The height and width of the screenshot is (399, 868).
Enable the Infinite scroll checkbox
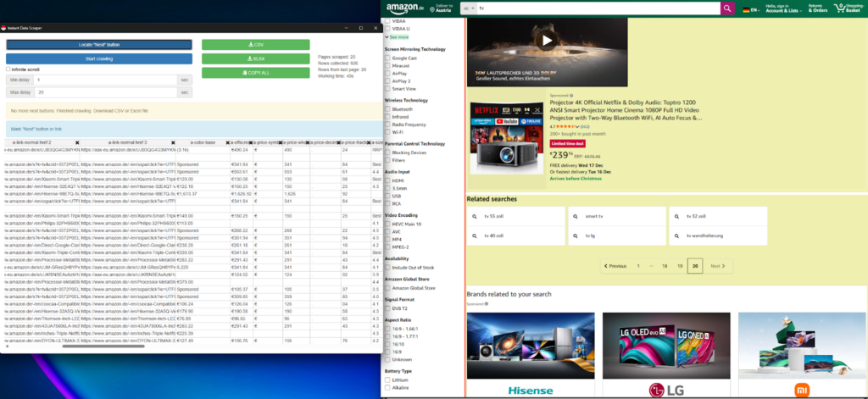8,69
